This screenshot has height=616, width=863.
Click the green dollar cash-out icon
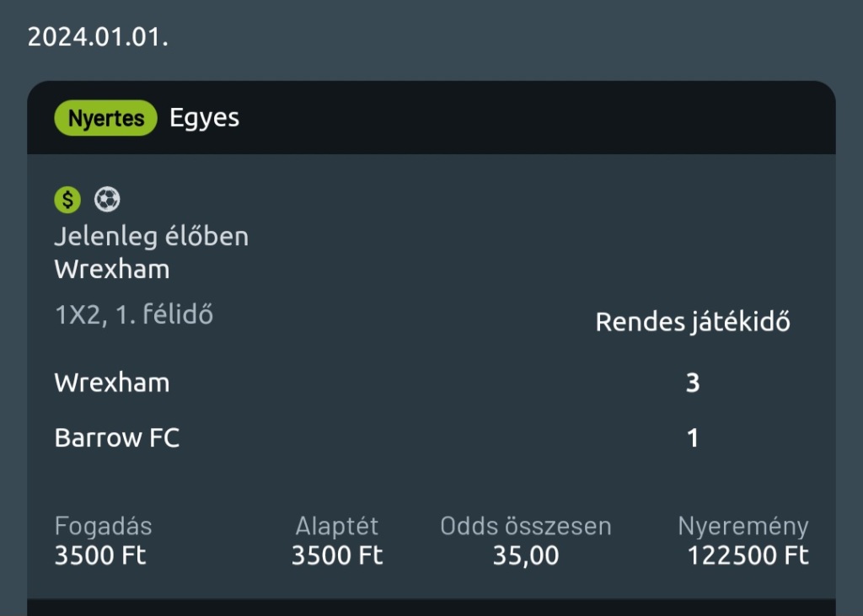tap(67, 200)
